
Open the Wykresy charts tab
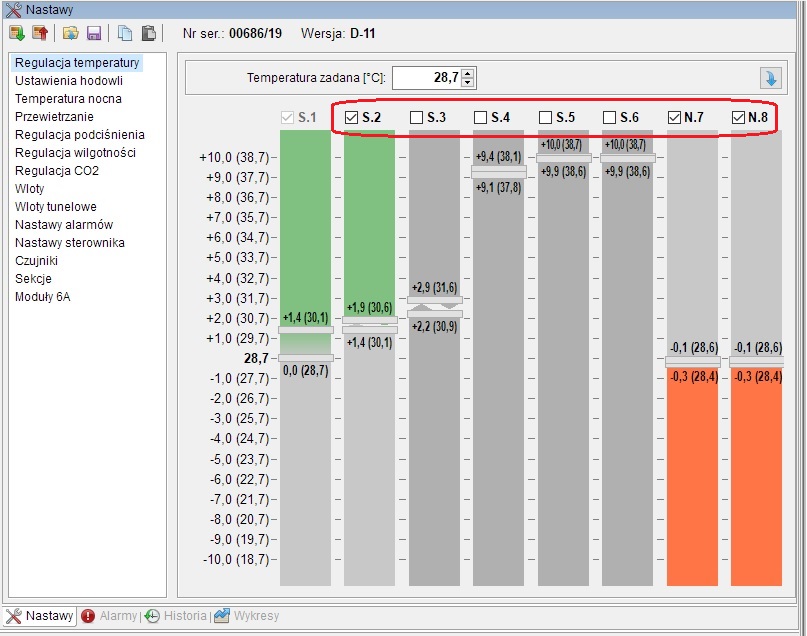[x=247, y=616]
